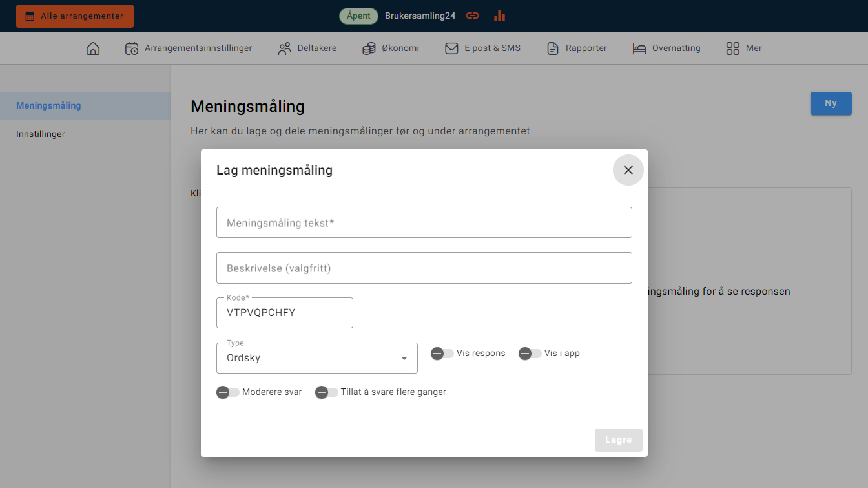Click the Kode input field
Image resolution: width=868 pixels, height=488 pixels.
pos(285,313)
